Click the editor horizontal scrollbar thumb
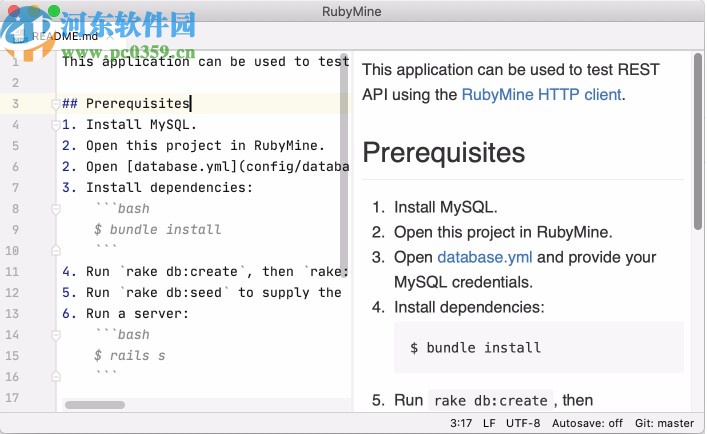 pyautogui.click(x=95, y=405)
